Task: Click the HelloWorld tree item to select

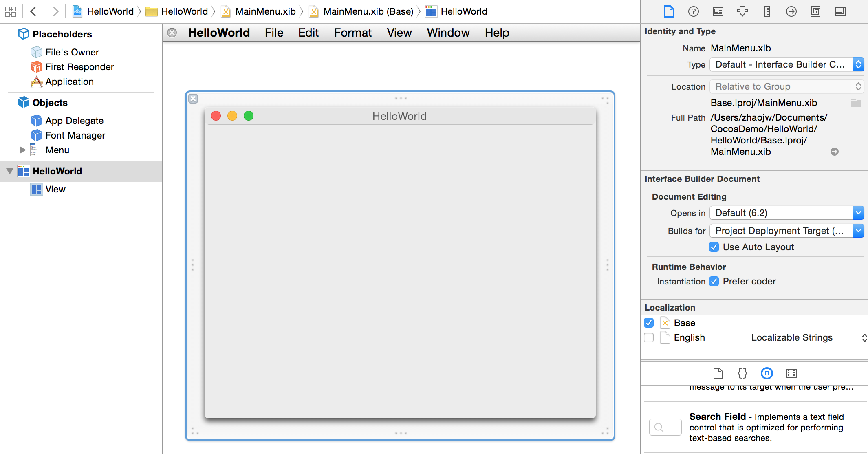Action: tap(57, 170)
